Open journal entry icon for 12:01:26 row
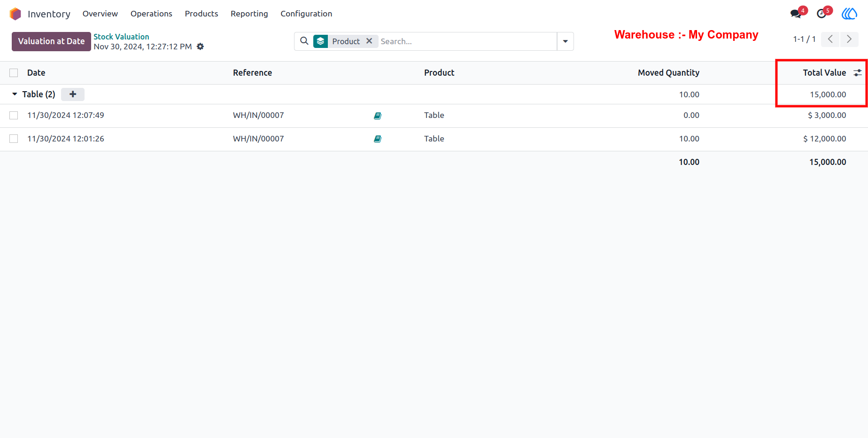 tap(378, 139)
